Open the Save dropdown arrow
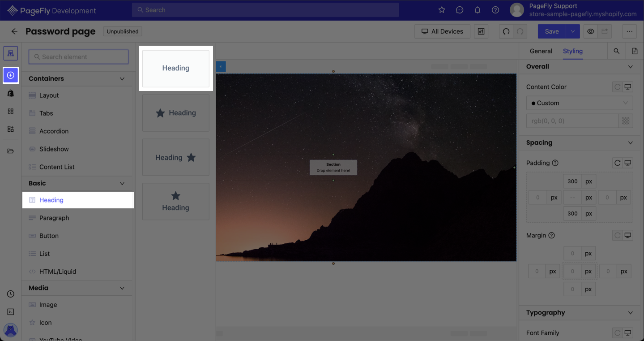This screenshot has height=341, width=644. 573,31
